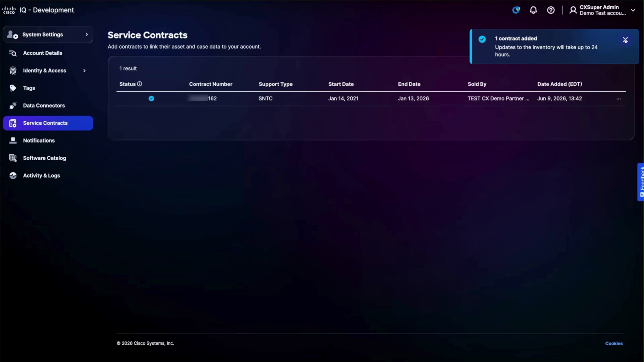
Task: Click the Cisco logo in header
Action: [9, 10]
